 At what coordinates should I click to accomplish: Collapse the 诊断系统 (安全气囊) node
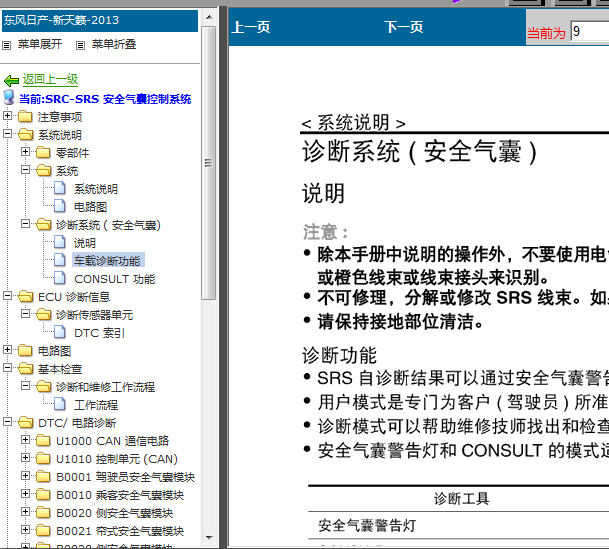(26, 223)
